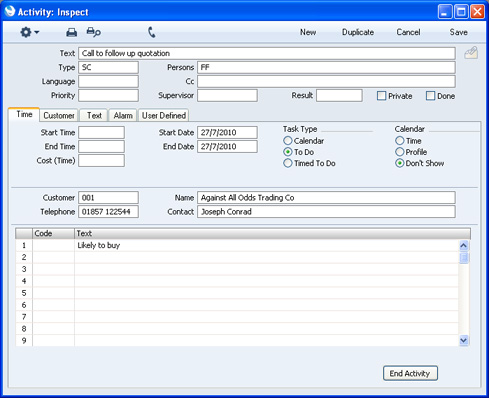Select the To Do task type
This screenshot has height=398, width=489.
288,152
